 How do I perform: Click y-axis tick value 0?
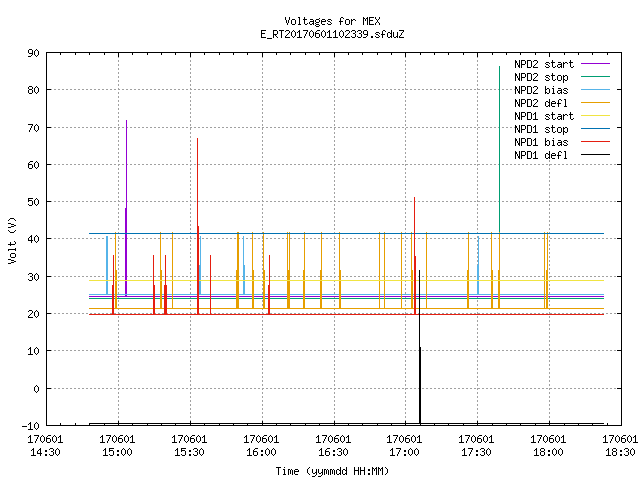click(36, 389)
